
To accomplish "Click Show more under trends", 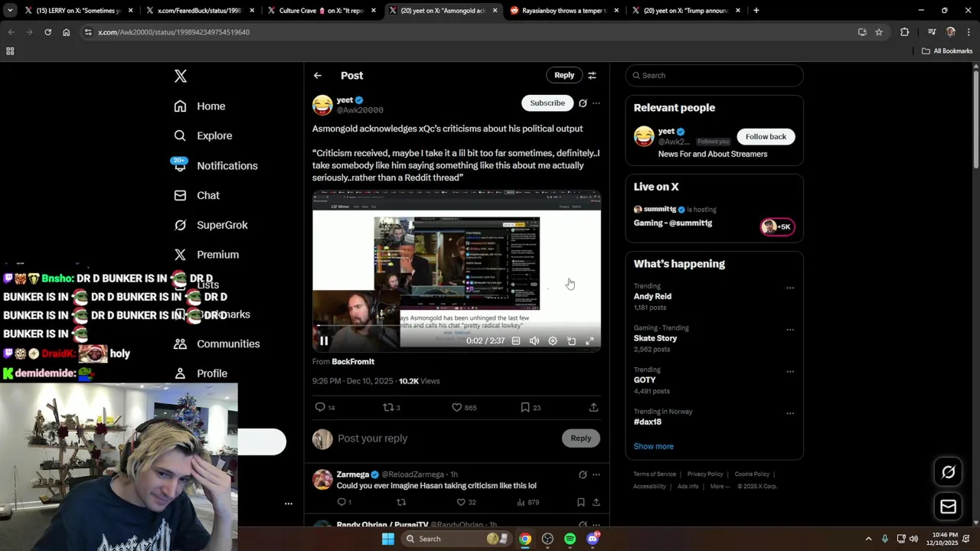I will click(654, 446).
